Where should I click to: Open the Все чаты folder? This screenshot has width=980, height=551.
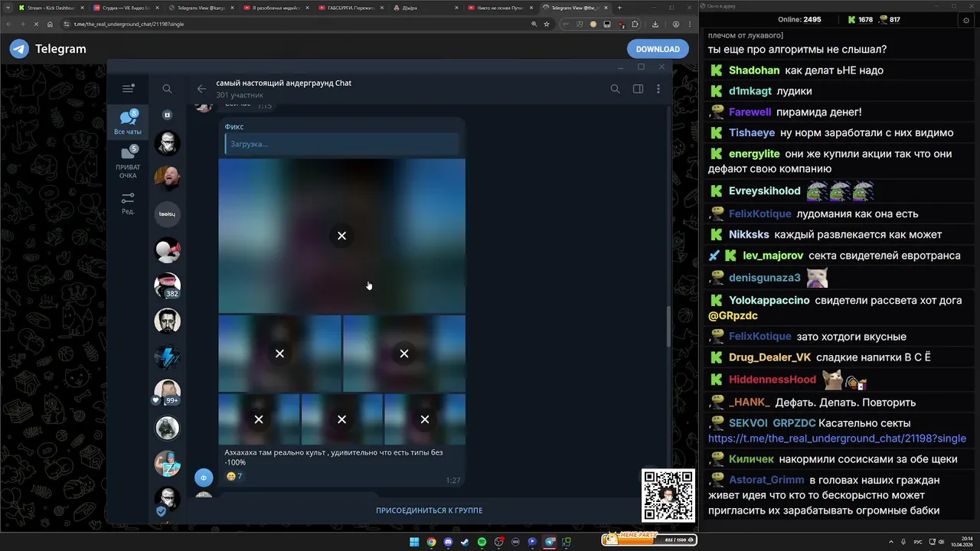[128, 123]
